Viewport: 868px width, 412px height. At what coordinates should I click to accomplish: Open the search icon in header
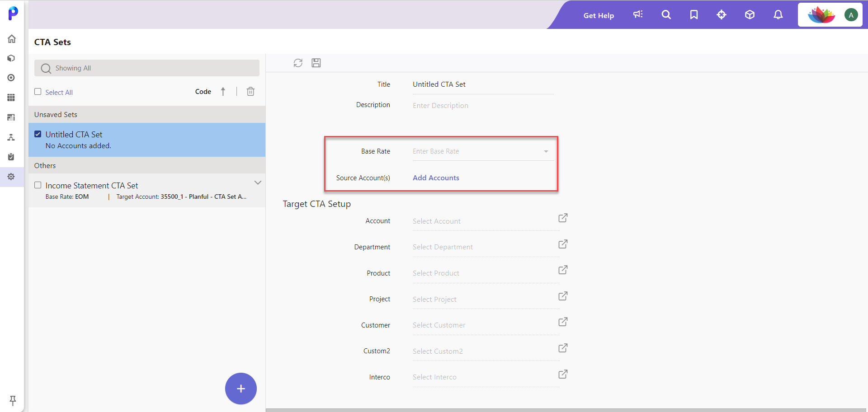[666, 14]
